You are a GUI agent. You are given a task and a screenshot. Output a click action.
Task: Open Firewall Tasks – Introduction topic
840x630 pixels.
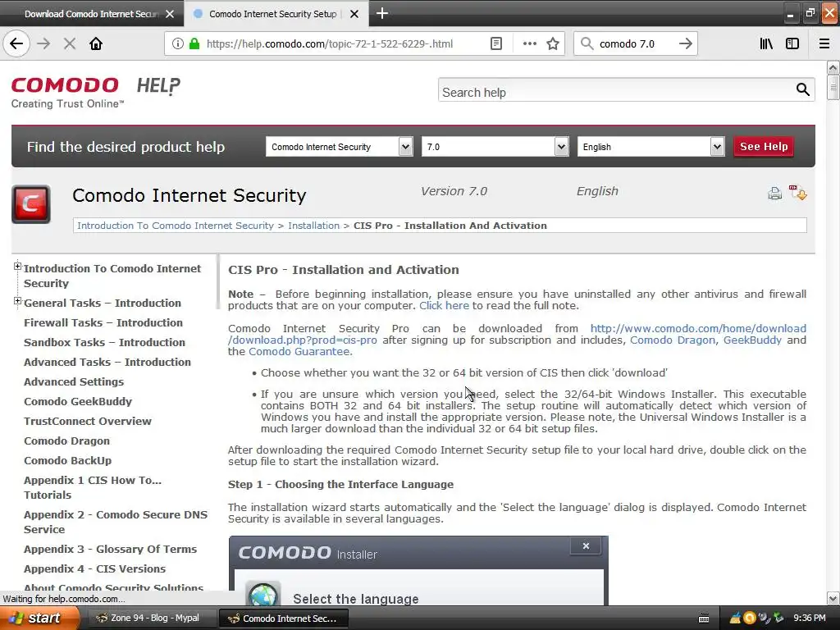tap(103, 322)
